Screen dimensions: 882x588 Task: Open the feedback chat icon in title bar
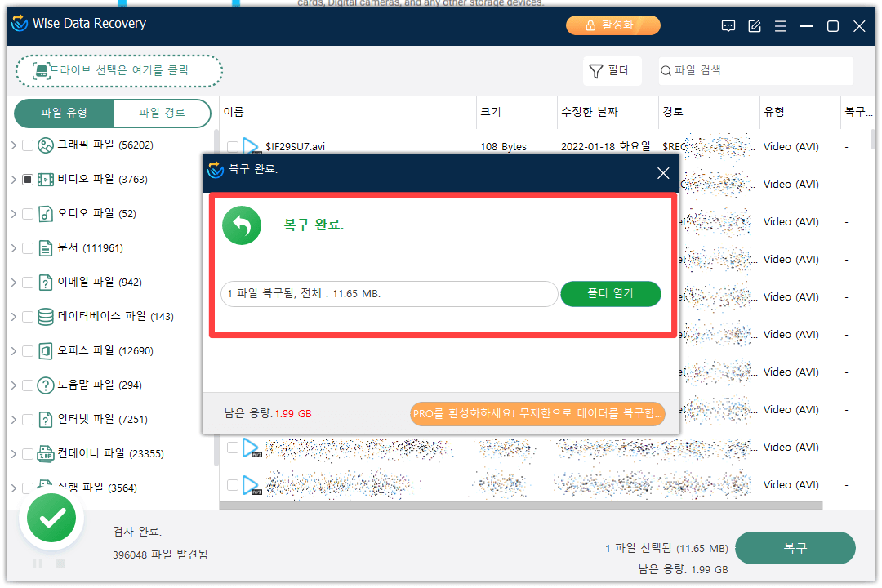tap(728, 25)
